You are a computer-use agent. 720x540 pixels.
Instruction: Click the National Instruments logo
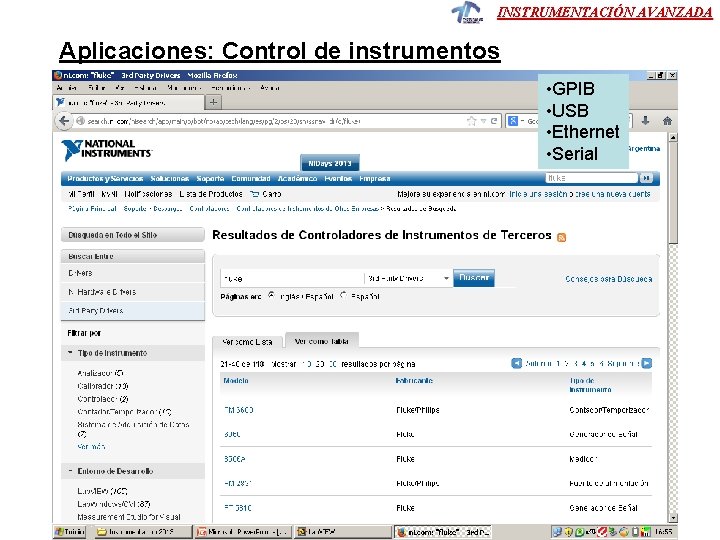(x=107, y=150)
